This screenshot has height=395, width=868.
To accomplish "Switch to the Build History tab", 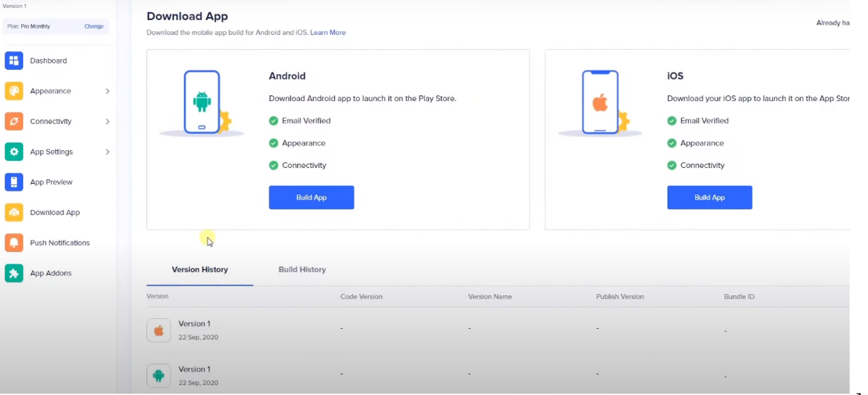I will (x=302, y=270).
